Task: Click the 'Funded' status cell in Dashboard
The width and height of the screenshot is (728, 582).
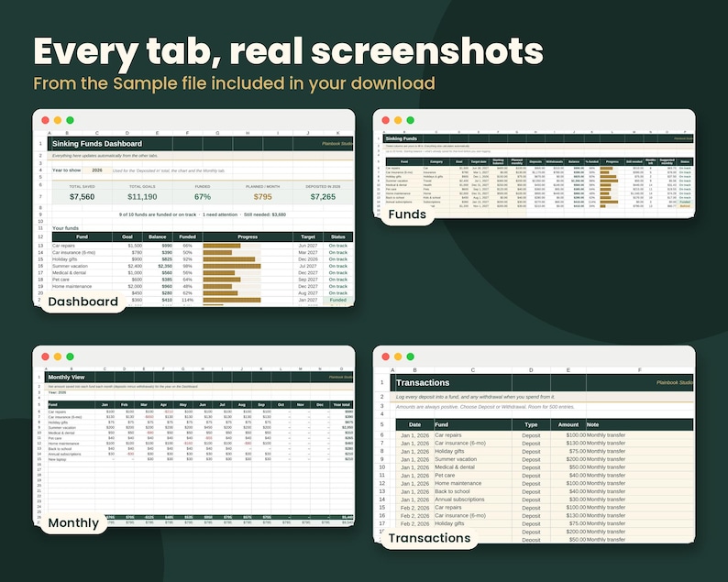Action: (x=338, y=300)
